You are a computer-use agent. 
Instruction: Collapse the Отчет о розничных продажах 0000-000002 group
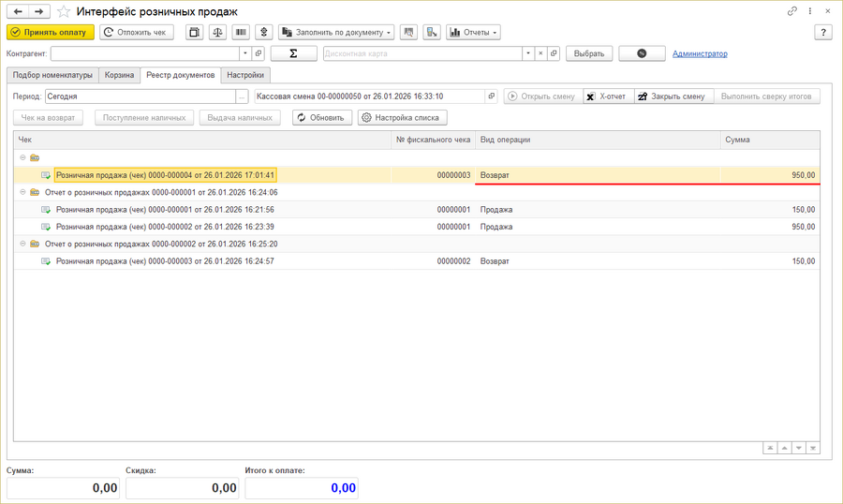(22, 244)
